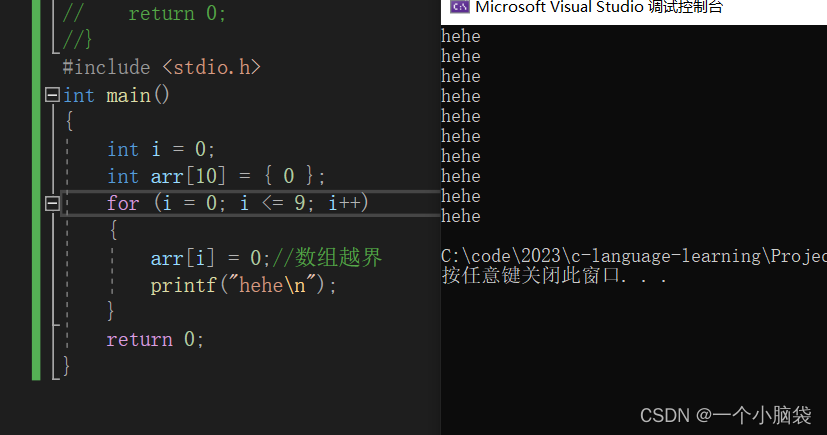
Task: Click the C:\code\2023 path output line
Action: [x=633, y=256]
